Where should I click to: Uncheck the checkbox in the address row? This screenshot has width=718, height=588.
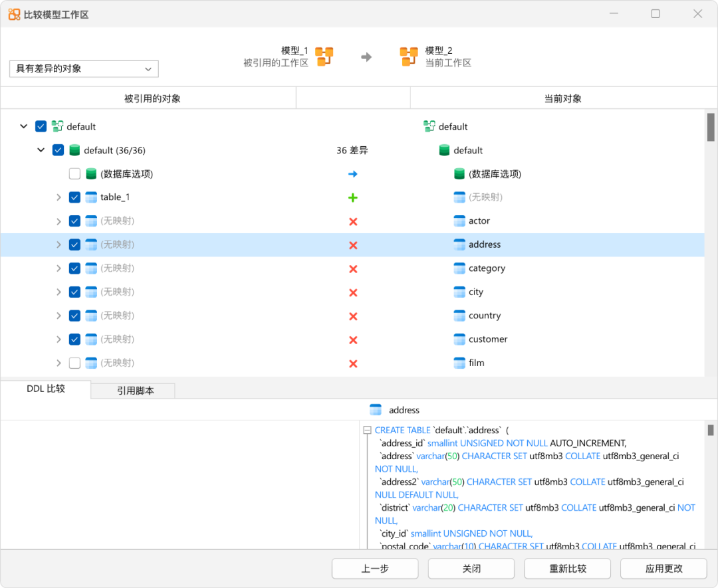click(x=74, y=245)
